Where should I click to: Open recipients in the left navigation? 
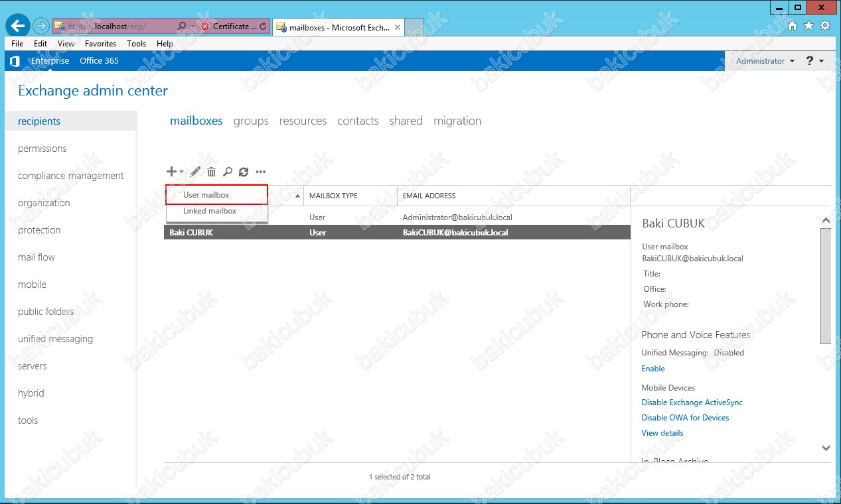pyautogui.click(x=71, y=121)
